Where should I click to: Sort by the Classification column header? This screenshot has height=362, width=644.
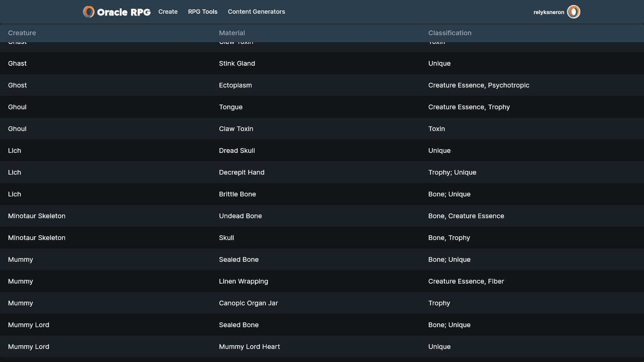450,33
